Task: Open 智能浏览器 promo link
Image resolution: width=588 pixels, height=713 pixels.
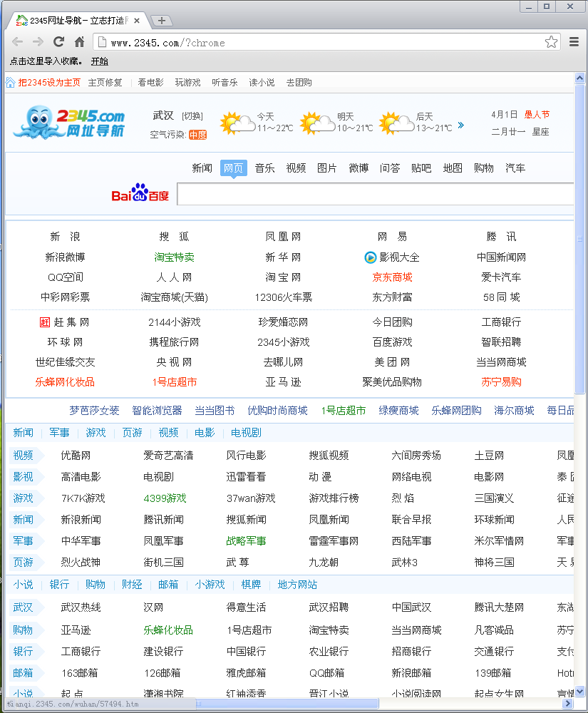Action: (x=157, y=411)
